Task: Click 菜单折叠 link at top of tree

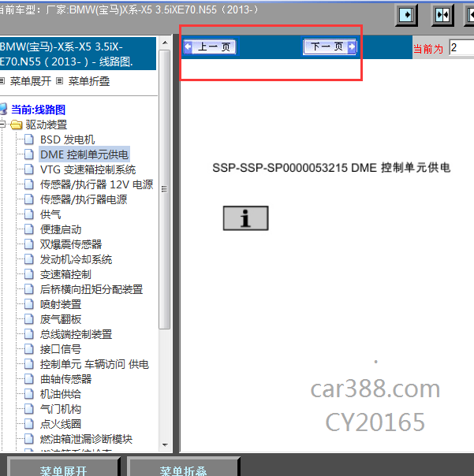Action: coord(89,81)
